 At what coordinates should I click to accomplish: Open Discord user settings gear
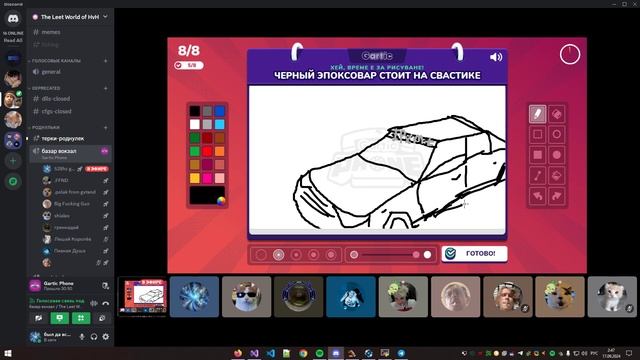[x=105, y=337]
